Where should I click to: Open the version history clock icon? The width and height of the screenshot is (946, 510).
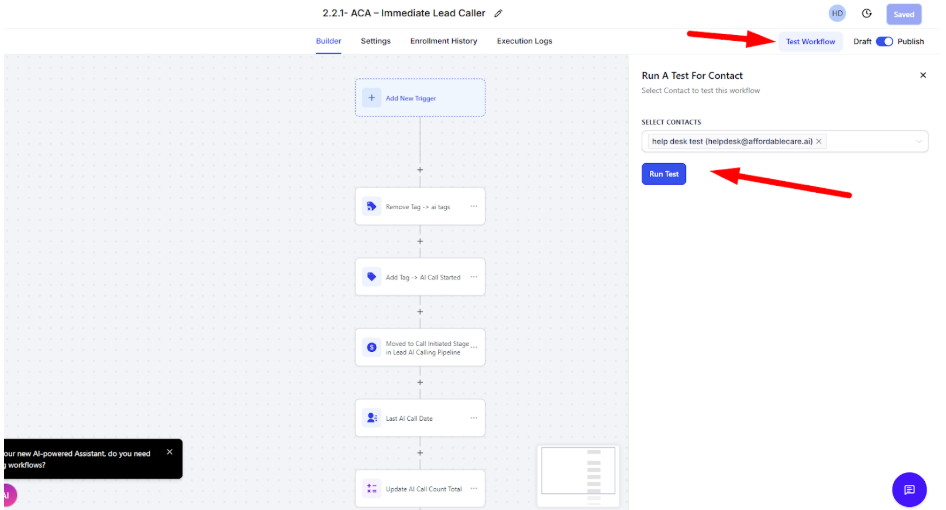[x=866, y=14]
